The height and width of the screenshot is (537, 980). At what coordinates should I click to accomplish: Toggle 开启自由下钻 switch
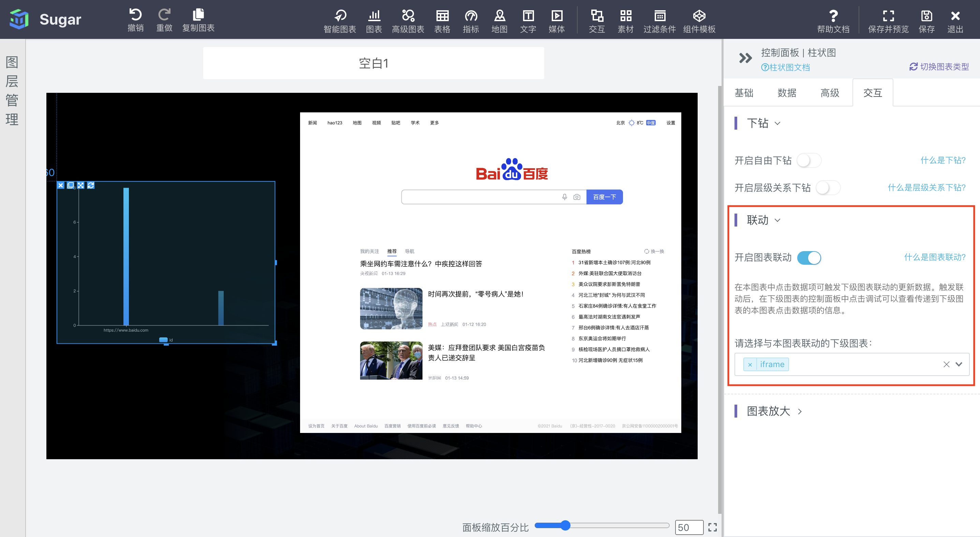click(x=809, y=160)
